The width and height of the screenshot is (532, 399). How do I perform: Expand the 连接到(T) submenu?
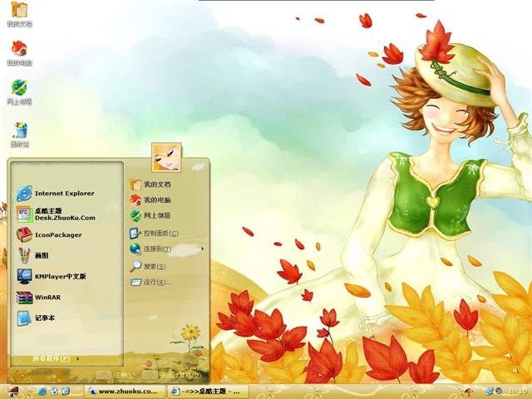pos(167,249)
